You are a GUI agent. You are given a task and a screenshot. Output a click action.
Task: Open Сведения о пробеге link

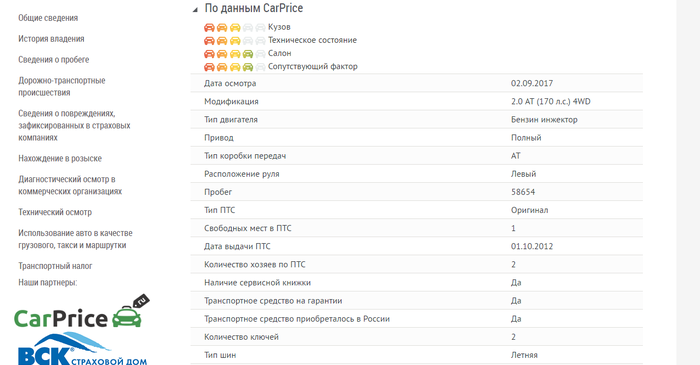(54, 60)
